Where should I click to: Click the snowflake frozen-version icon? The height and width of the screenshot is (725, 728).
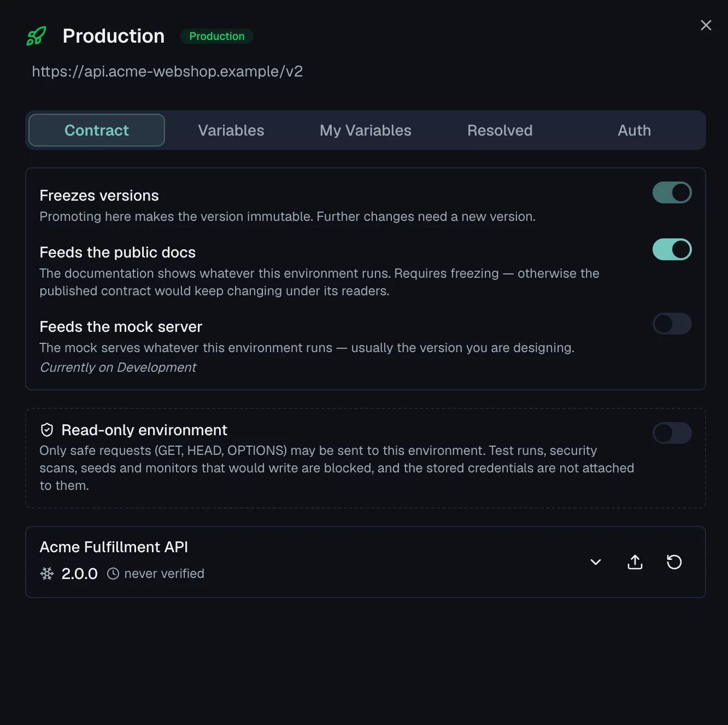click(x=47, y=574)
